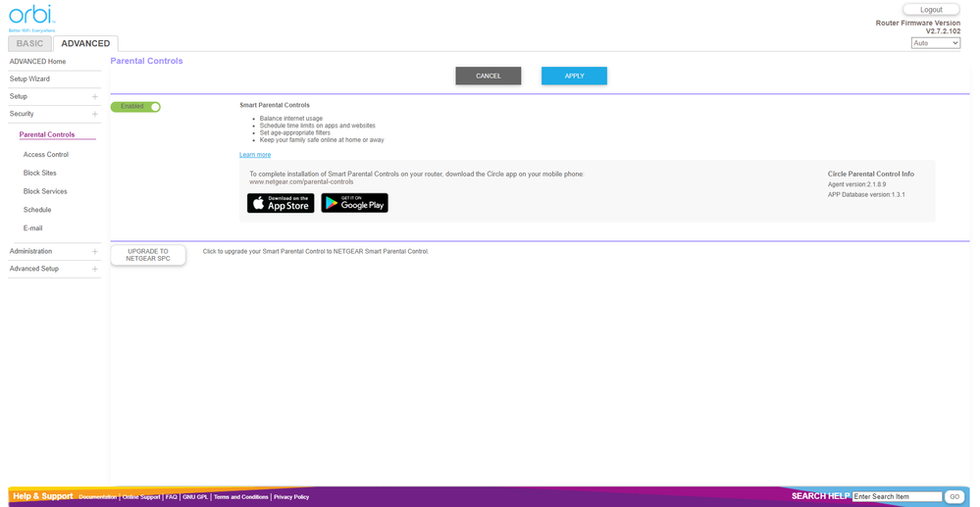Open the Learn more link

coord(255,154)
